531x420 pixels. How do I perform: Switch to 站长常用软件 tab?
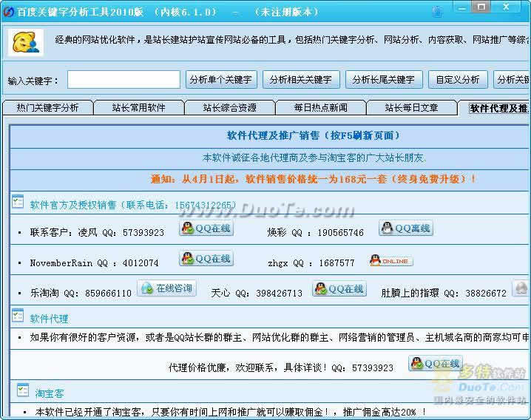pos(139,108)
